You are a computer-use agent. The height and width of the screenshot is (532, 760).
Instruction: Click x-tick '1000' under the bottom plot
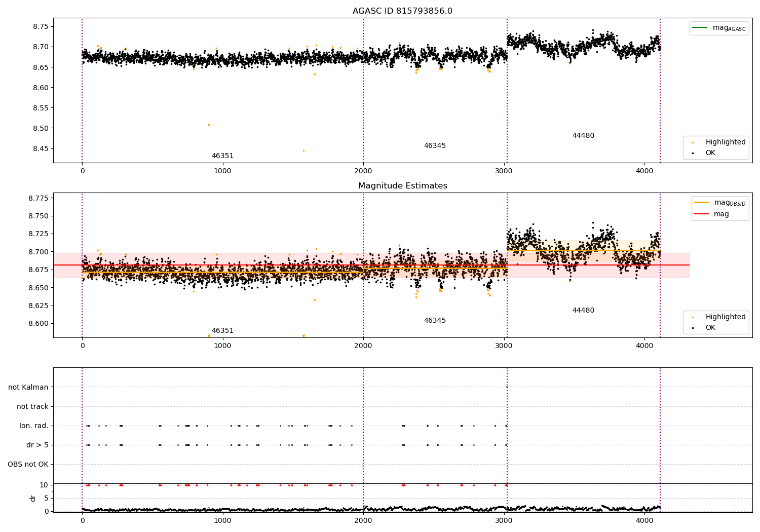[x=222, y=520]
